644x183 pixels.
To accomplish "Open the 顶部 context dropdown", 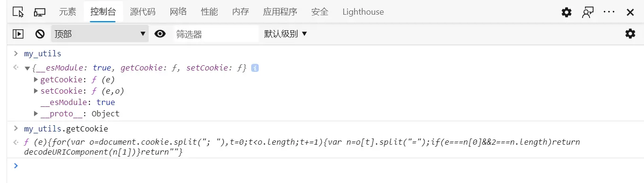I will pos(100,34).
